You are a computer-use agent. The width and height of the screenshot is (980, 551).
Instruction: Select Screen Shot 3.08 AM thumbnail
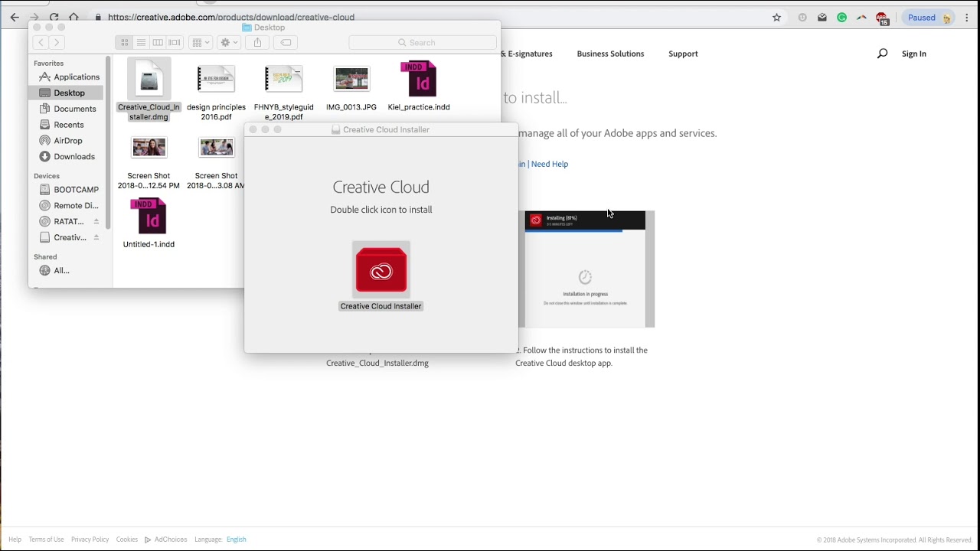tap(216, 147)
